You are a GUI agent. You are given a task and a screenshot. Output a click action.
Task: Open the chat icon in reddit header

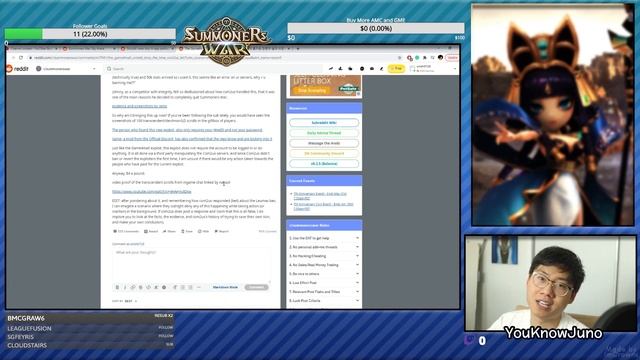pos(362,69)
